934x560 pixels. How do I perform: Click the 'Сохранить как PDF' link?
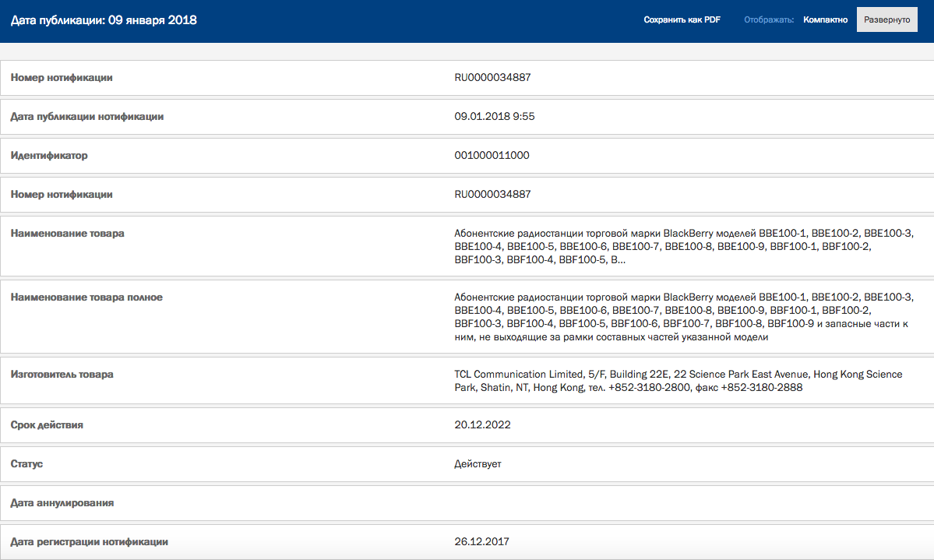pyautogui.click(x=682, y=19)
